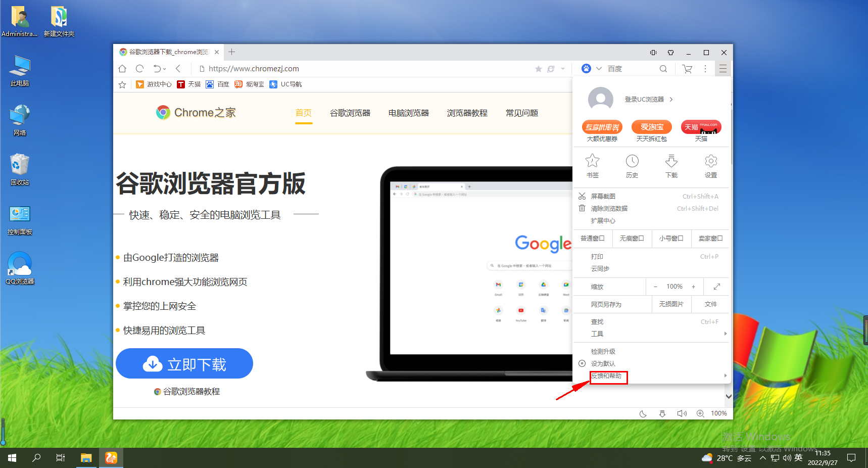Expand the 反馈和帮助 submenu arrow
Screen dimensions: 868x468
(726, 376)
